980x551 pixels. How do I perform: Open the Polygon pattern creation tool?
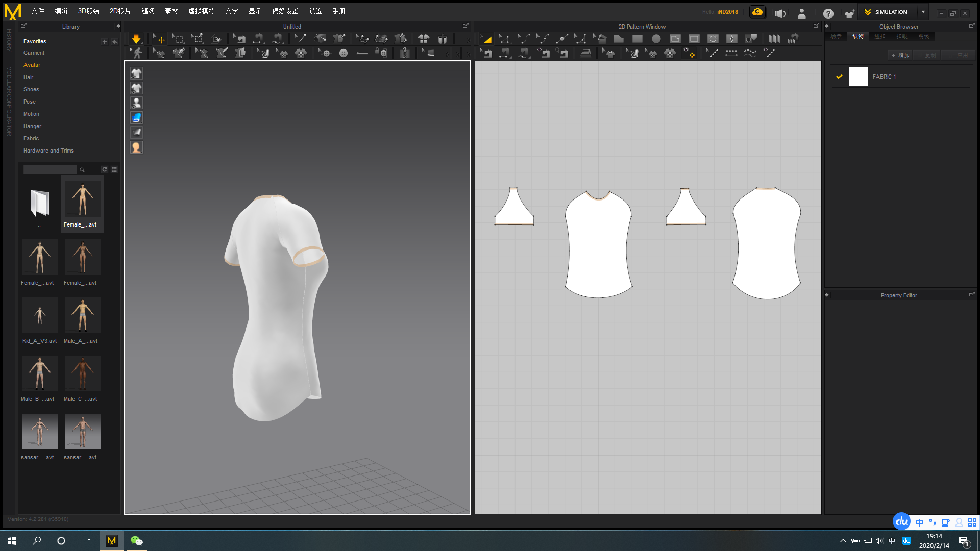[x=618, y=38]
